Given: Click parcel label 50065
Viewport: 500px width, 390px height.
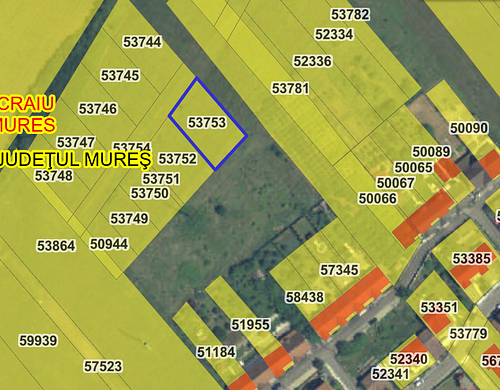Looking at the screenshot, I should (414, 167).
